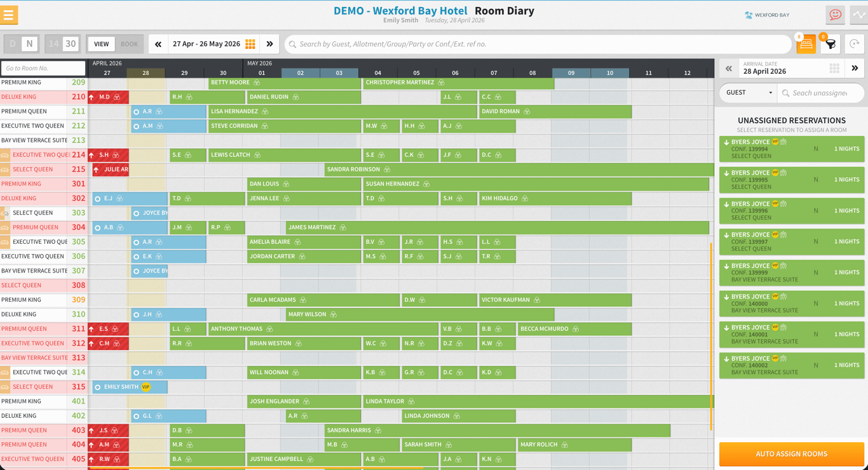Expand Byers Joyce reservation conf. 139999
Viewport: 868px width, 470px height.
pos(792,272)
